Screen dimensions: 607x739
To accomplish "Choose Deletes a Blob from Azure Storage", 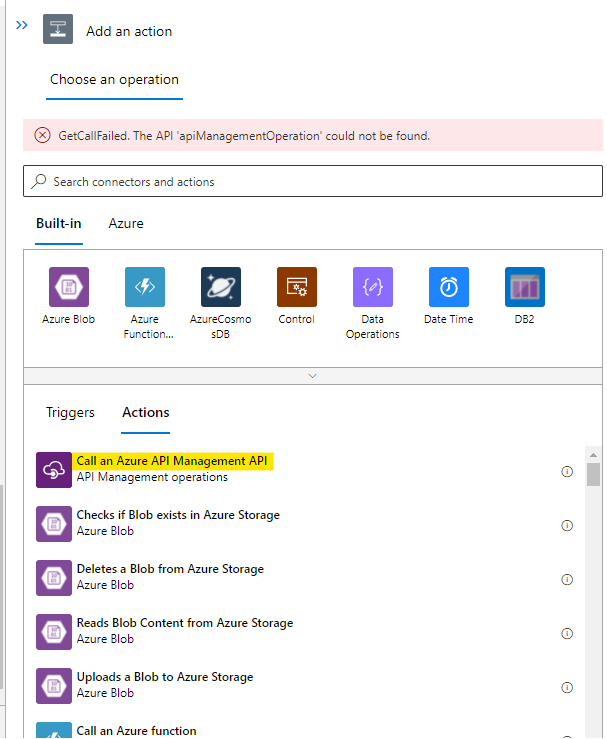I will [170, 569].
